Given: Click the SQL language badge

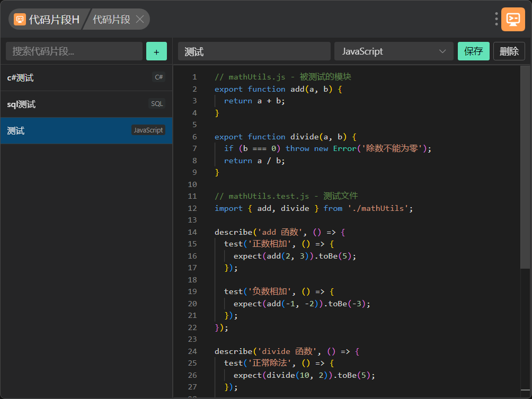Looking at the screenshot, I should coord(157,104).
